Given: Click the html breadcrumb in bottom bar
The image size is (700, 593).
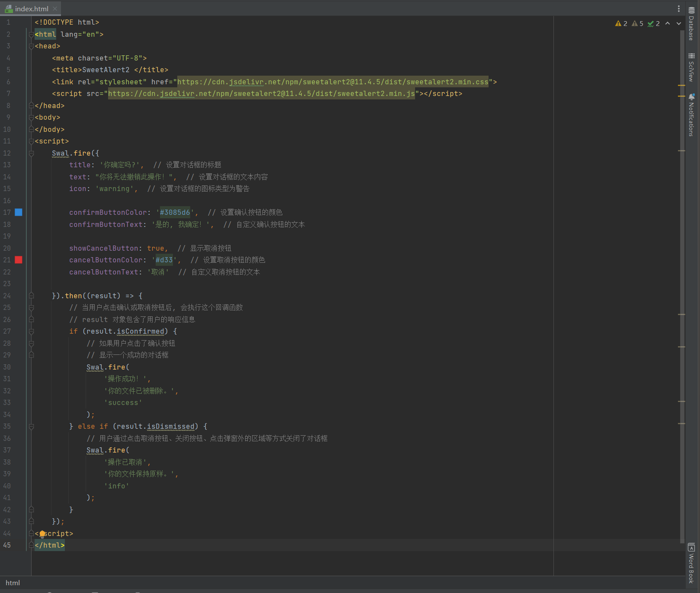Looking at the screenshot, I should click(x=13, y=583).
